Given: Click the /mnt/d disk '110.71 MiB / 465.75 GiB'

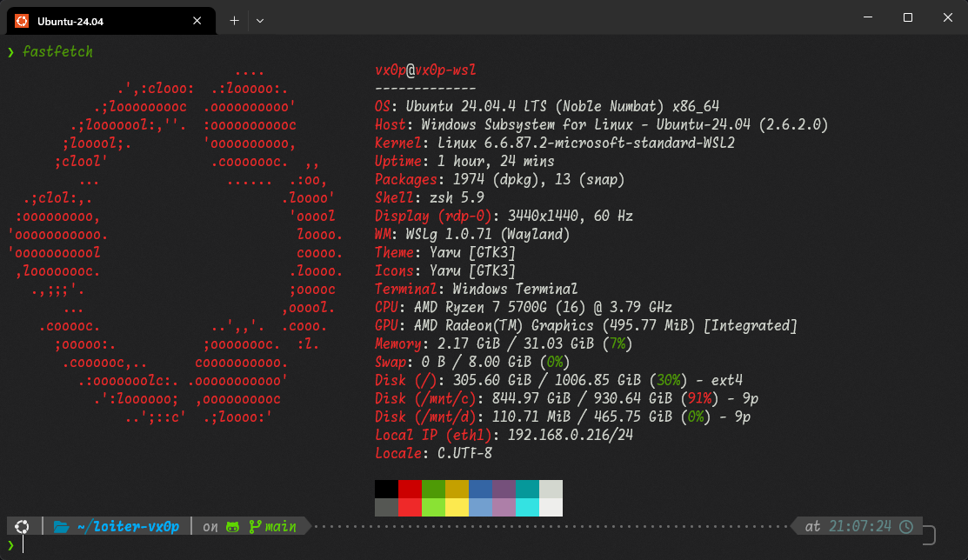Looking at the screenshot, I should [582, 417].
